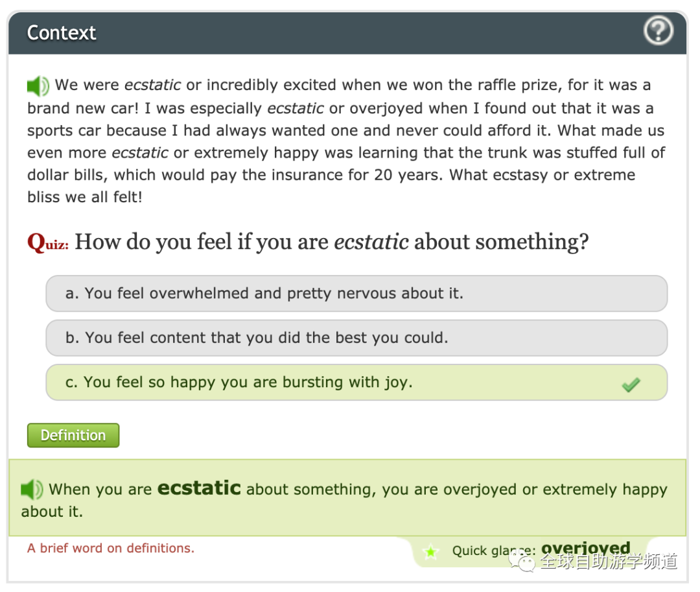Image resolution: width=700 pixels, height=592 pixels.
Task: Click the green checkmark on answer c
Action: pos(631,385)
